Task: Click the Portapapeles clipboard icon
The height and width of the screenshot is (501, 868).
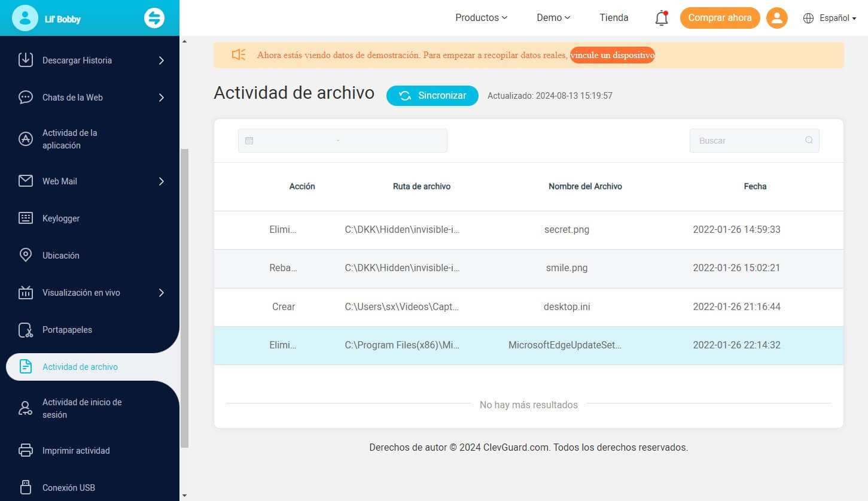Action: point(26,329)
